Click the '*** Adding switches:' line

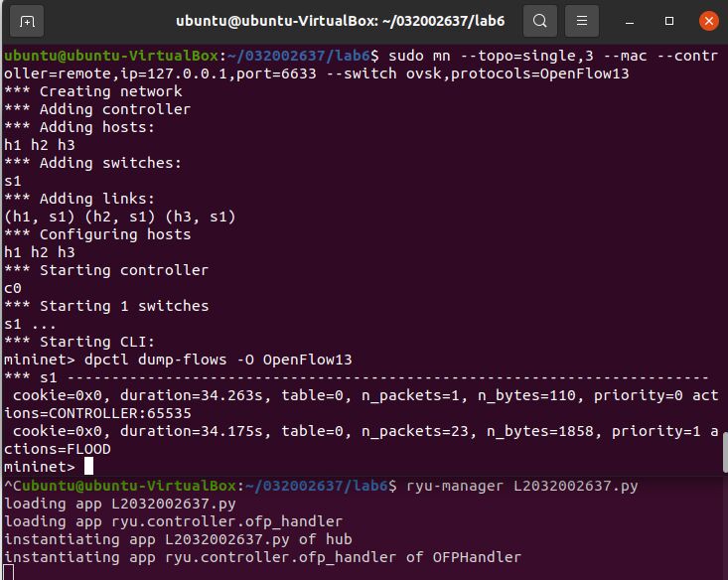(x=92, y=163)
